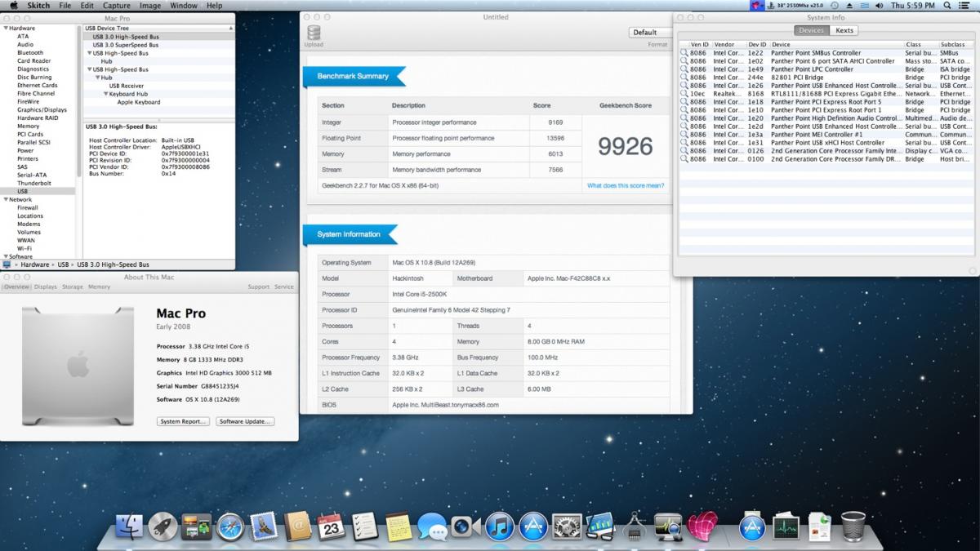Click Service link in About This Mac
980x551 pixels.
tap(284, 287)
